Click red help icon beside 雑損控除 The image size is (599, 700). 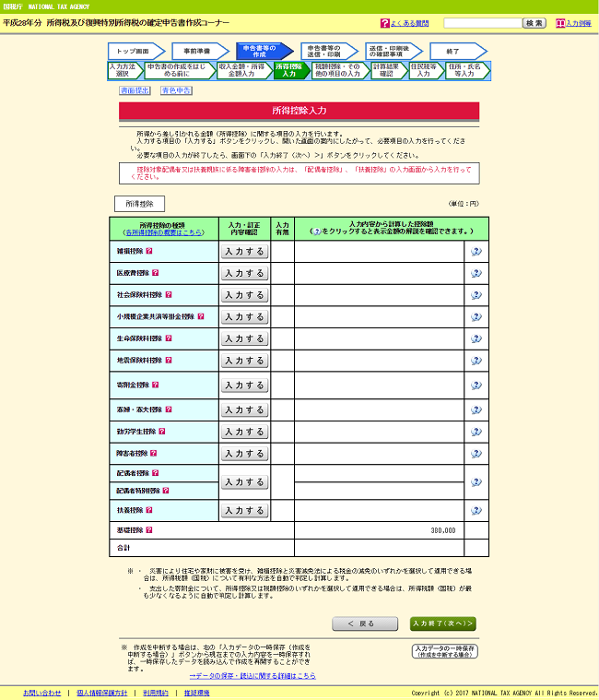tap(149, 251)
